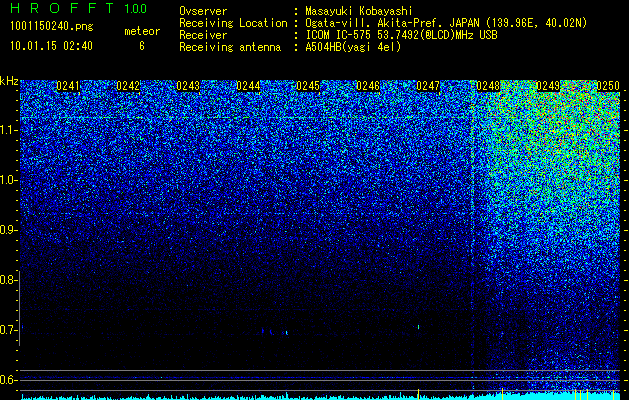Click the Ovserver label
This screenshot has height=400, width=629.
[x=203, y=11]
